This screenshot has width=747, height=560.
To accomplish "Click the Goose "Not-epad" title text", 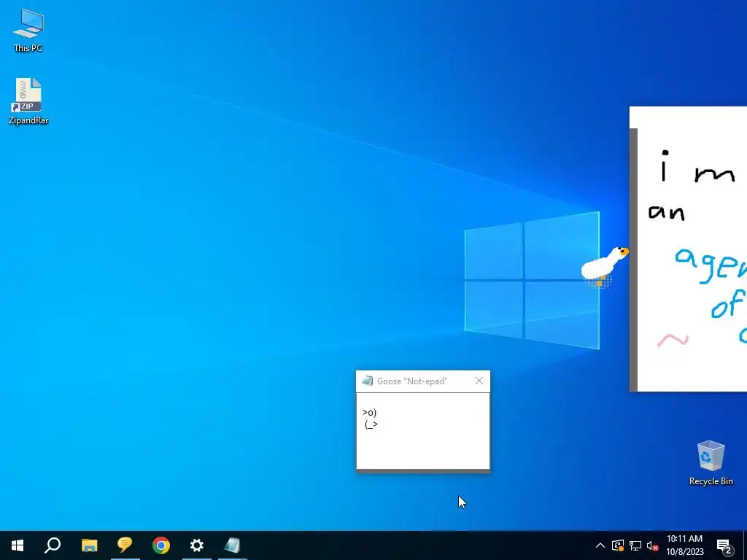I will pos(412,381).
